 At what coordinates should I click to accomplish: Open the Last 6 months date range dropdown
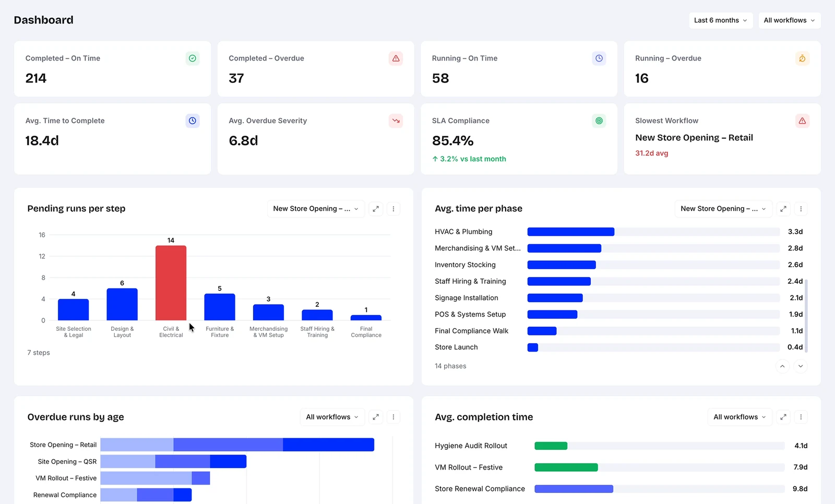[x=721, y=20]
